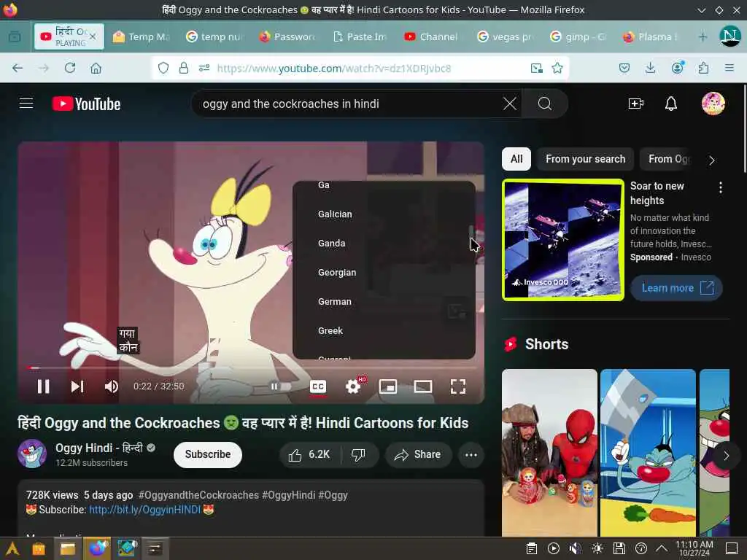Screen dimensions: 747x560
Task: Switch to the vegas pro Google tab
Action: coord(505,36)
